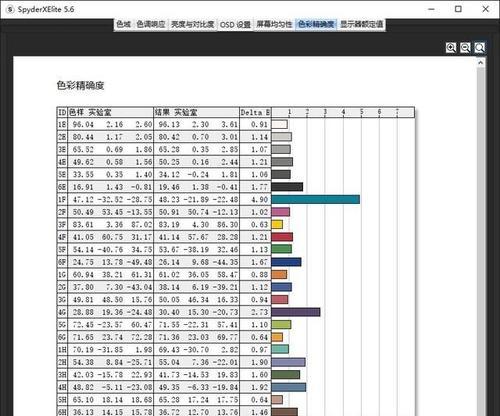Click result value 71.36 in row 6G
The width and height of the screenshot is (500, 416).
tap(169, 337)
